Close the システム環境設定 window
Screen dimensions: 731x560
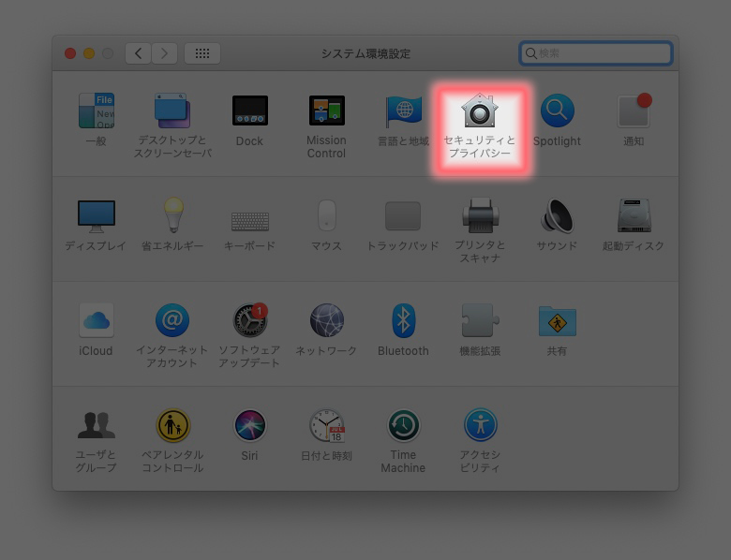point(70,53)
